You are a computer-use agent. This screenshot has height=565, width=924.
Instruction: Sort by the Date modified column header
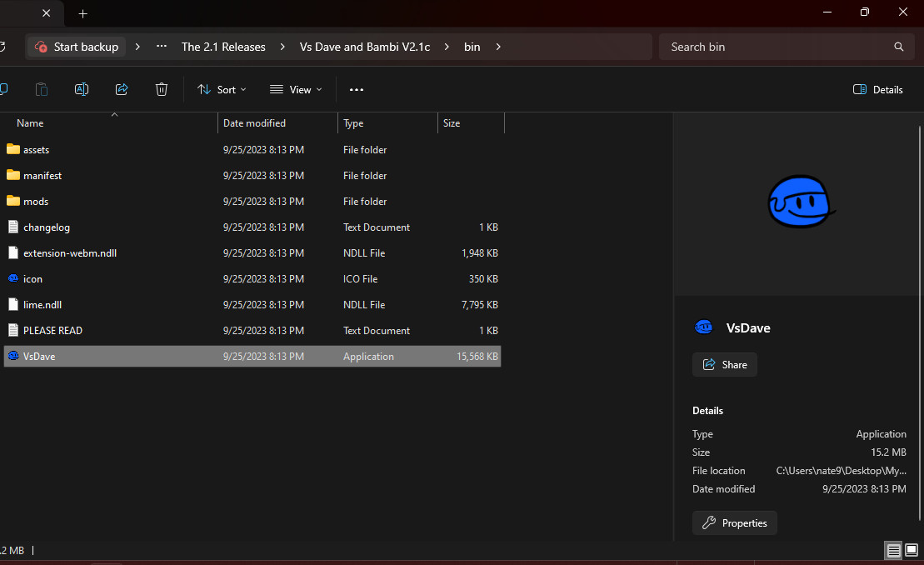coord(255,123)
